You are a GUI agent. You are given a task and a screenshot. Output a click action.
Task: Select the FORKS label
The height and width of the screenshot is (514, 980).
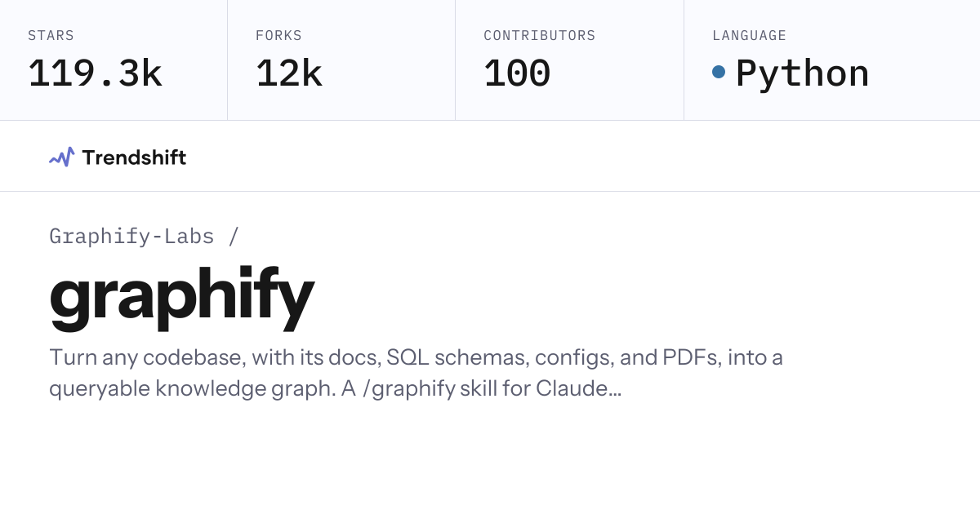click(x=278, y=36)
